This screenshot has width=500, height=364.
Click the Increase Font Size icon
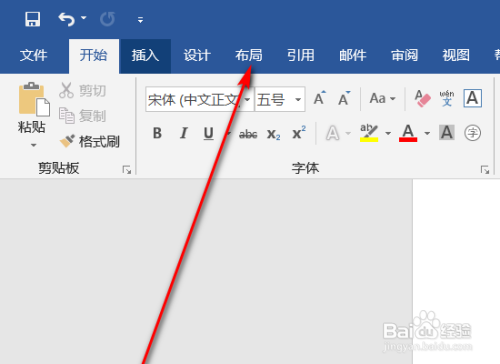point(320,98)
